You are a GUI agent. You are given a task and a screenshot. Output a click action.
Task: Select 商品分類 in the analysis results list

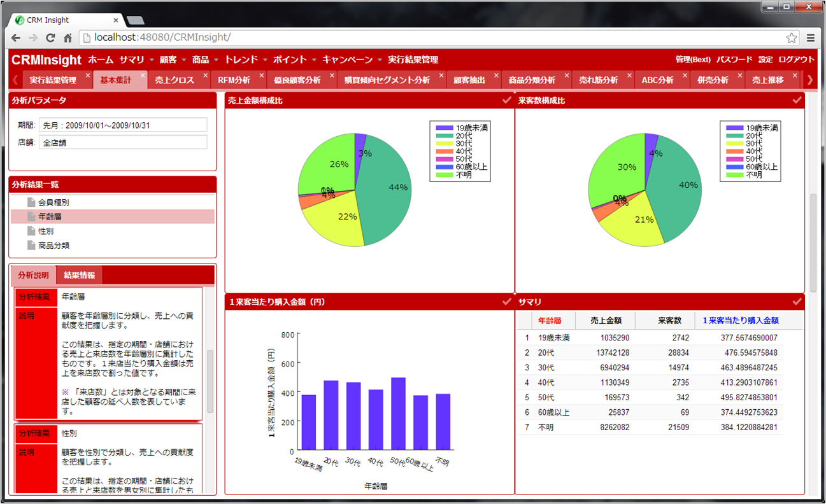(x=113, y=245)
